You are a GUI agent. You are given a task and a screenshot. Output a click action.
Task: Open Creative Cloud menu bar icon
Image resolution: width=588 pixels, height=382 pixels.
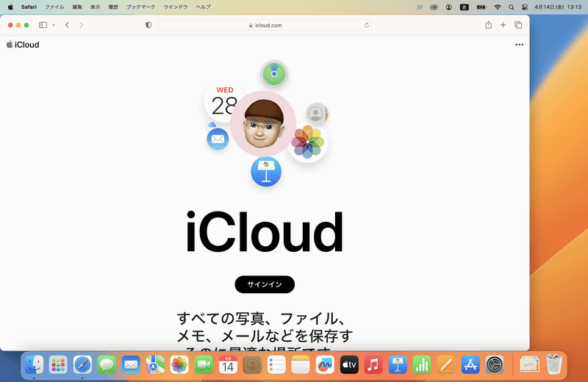(434, 7)
